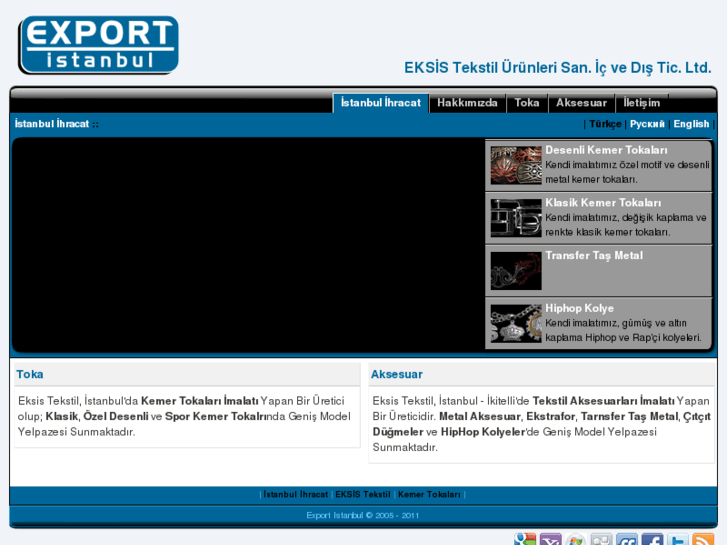Viewport: 727px width, 545px height.
Task: Open the Toka navigation tab
Action: pyautogui.click(x=527, y=103)
